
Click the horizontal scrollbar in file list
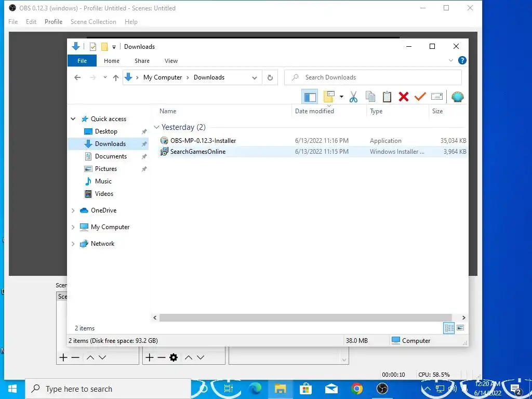(x=305, y=317)
